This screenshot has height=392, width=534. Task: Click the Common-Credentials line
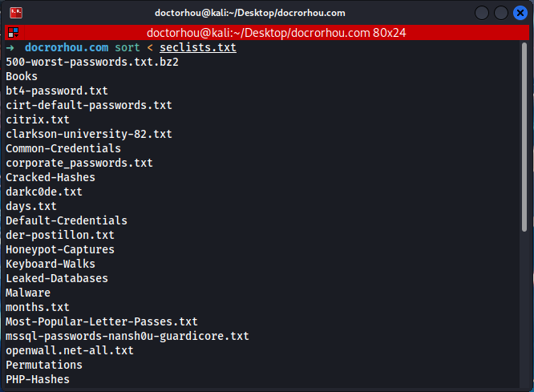pyautogui.click(x=63, y=148)
